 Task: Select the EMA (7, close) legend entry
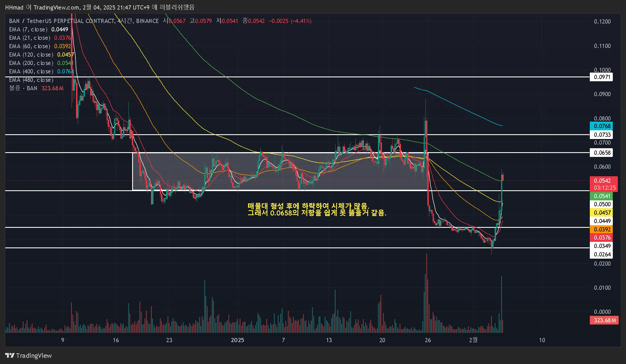point(38,29)
